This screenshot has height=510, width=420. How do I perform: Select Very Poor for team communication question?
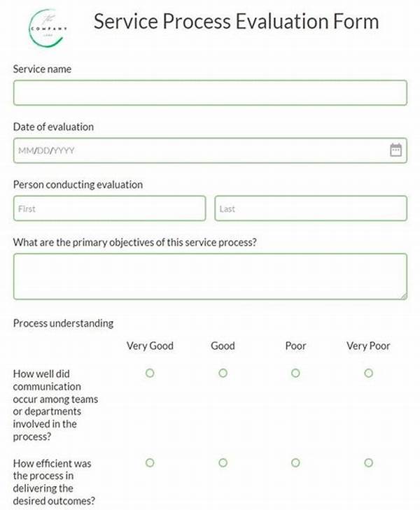368,374
